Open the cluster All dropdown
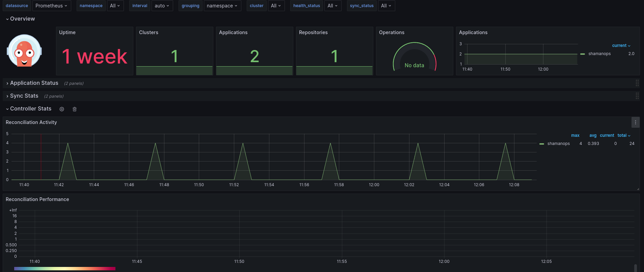644x272 pixels. pyautogui.click(x=276, y=6)
